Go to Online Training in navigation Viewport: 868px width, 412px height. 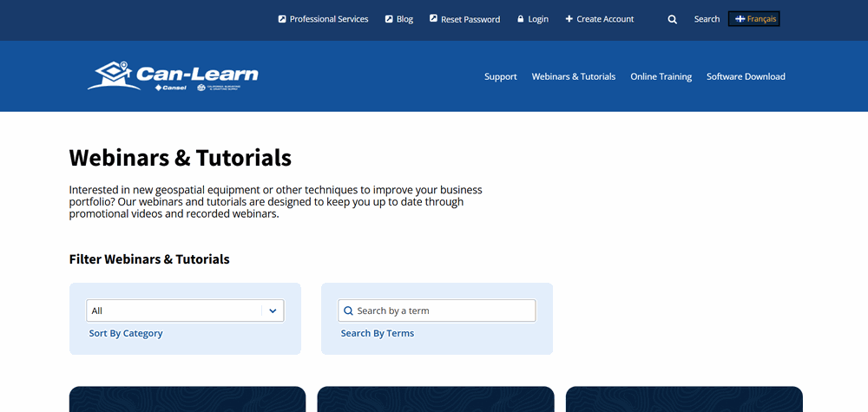tap(661, 76)
